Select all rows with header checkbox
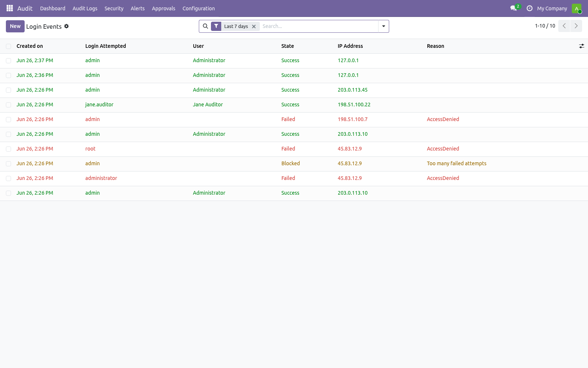The height and width of the screenshot is (368, 588). tap(8, 46)
